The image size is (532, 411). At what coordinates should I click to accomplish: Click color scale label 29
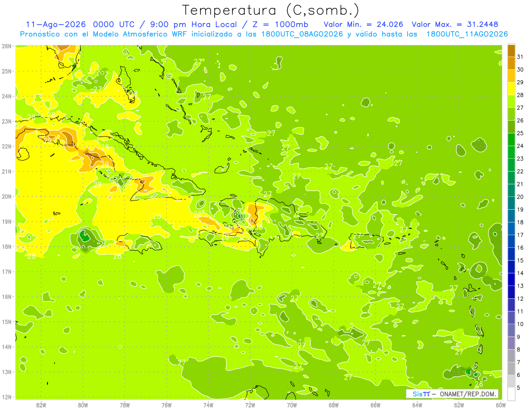click(520, 82)
